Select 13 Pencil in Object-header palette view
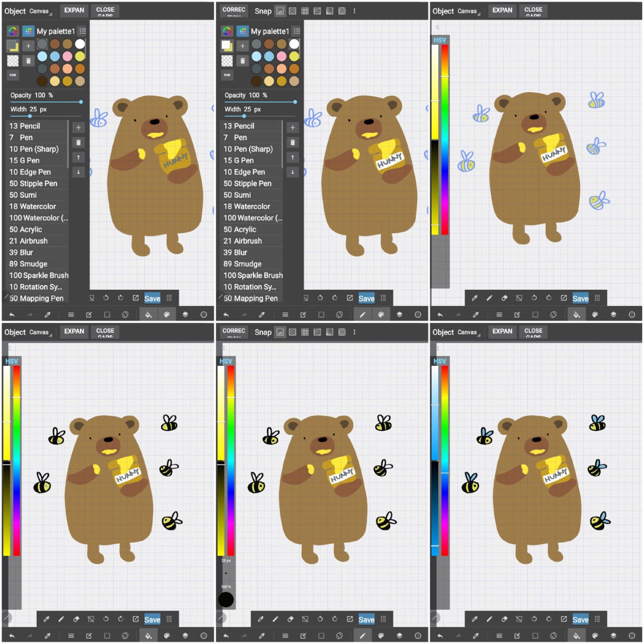Viewport: 644px width, 644px height. tap(37, 126)
